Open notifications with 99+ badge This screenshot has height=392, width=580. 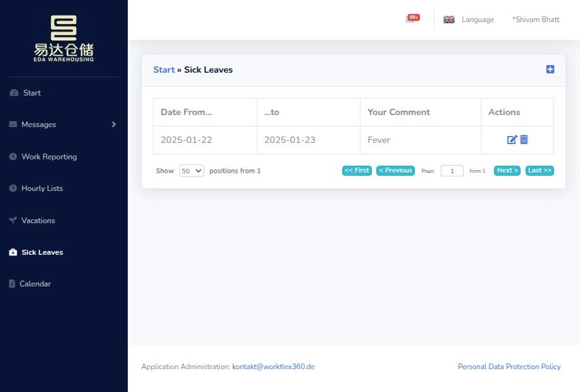tap(412, 18)
